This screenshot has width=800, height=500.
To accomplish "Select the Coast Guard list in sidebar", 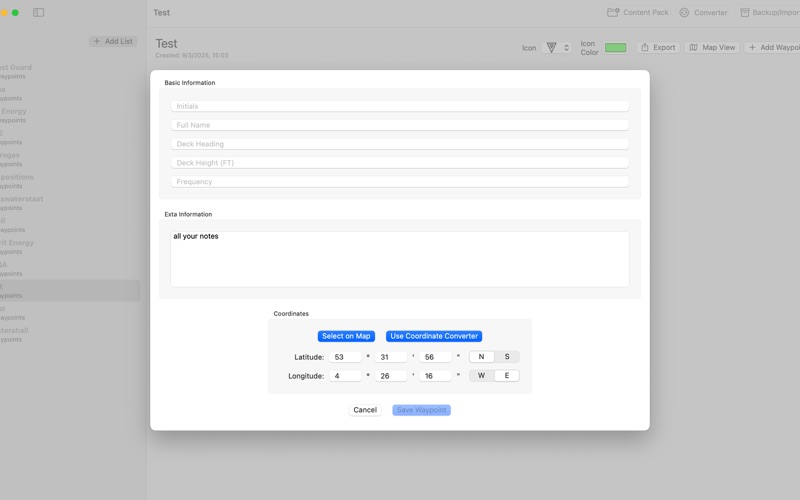I will pyautogui.click(x=70, y=71).
